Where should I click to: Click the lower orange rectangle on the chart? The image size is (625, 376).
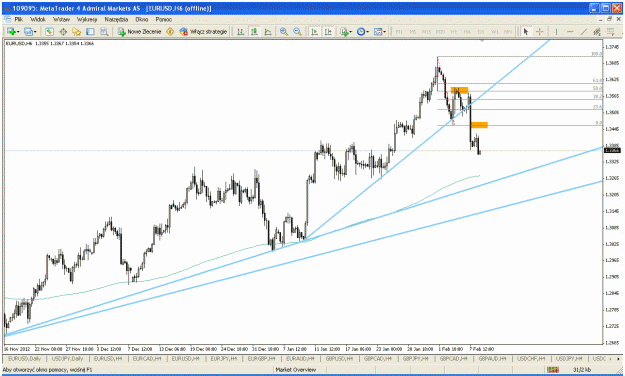[x=479, y=125]
